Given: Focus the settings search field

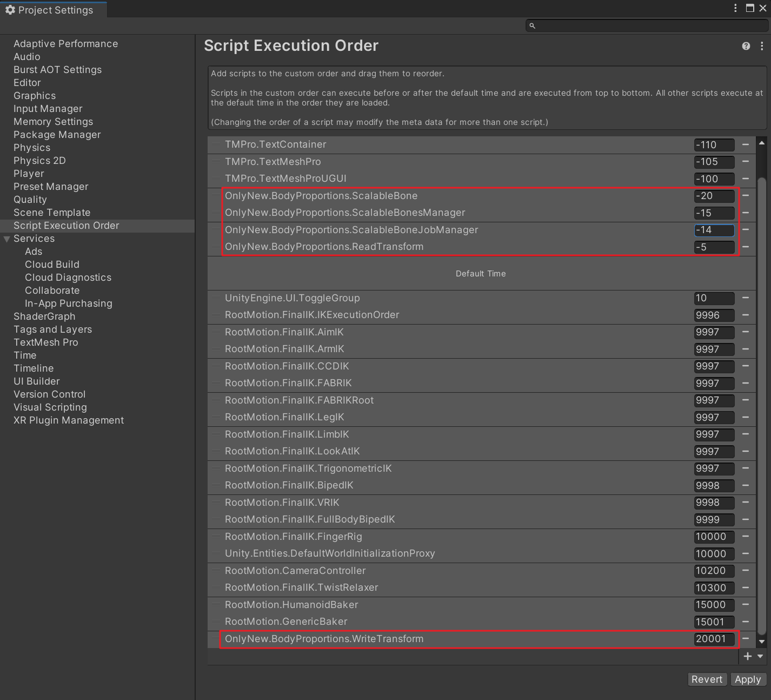Looking at the screenshot, I should point(647,25).
